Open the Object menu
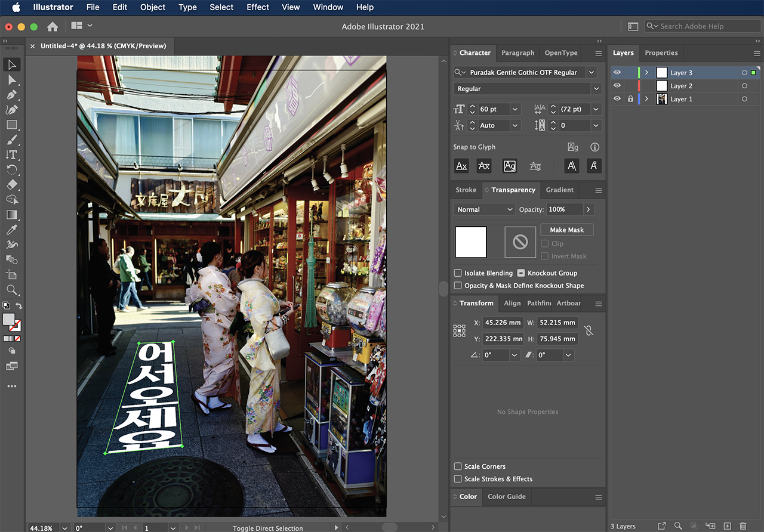 [153, 7]
